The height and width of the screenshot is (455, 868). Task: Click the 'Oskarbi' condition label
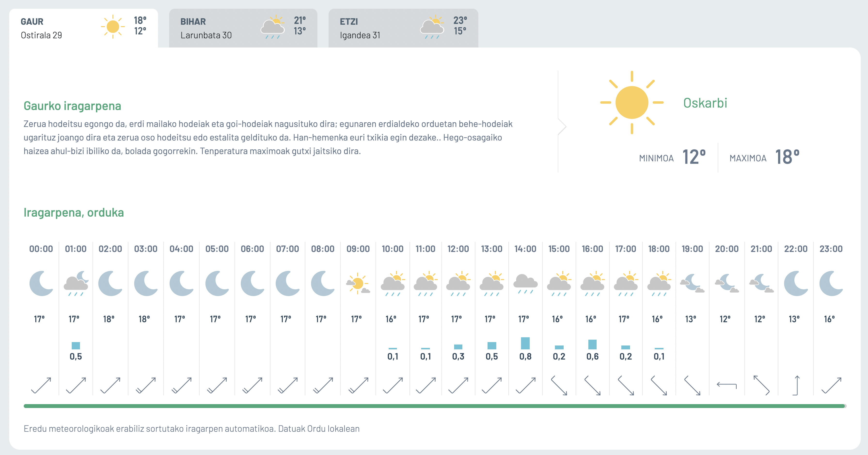705,103
